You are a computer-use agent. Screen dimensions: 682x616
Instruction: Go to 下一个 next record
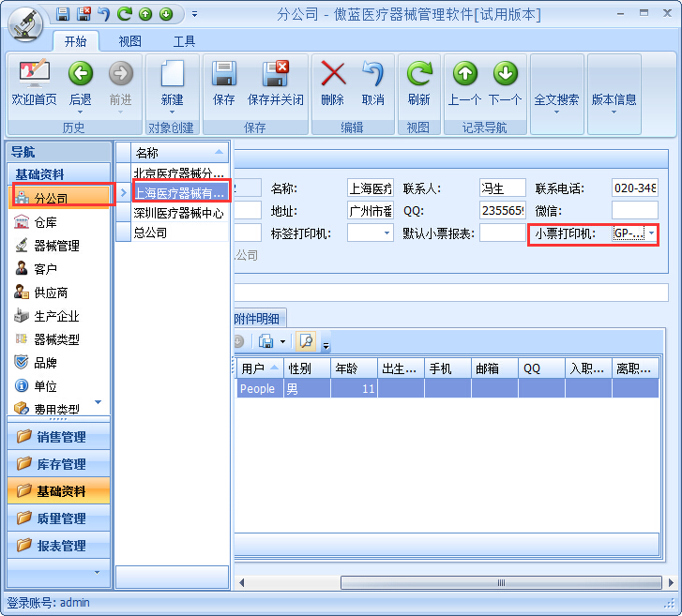coord(505,75)
